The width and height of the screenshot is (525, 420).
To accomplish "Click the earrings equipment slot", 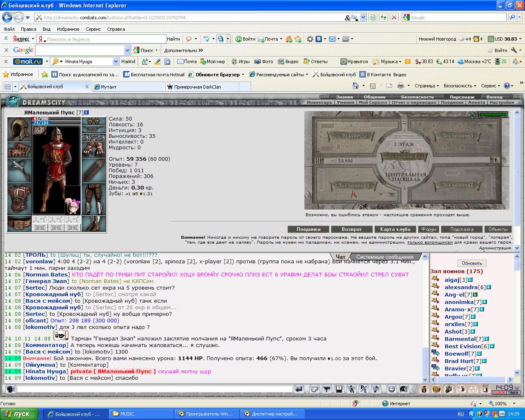I will [94, 121].
